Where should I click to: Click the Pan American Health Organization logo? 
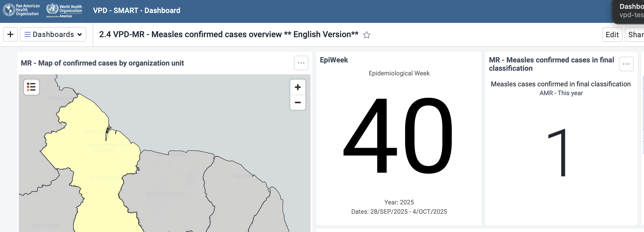point(21,10)
